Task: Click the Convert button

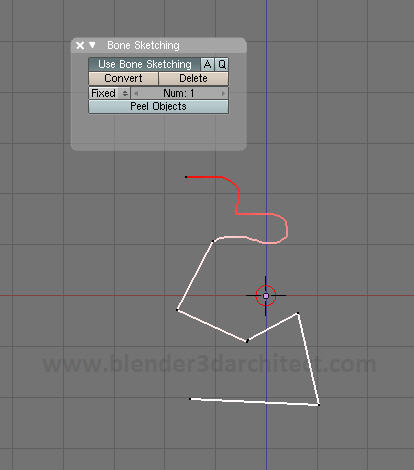Action: click(x=123, y=78)
